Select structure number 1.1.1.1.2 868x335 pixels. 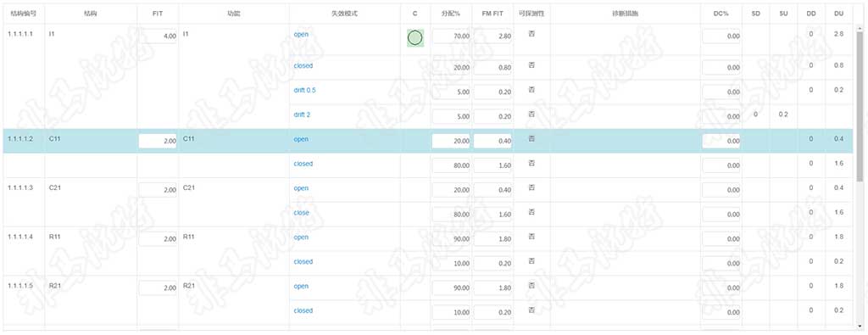coord(20,139)
